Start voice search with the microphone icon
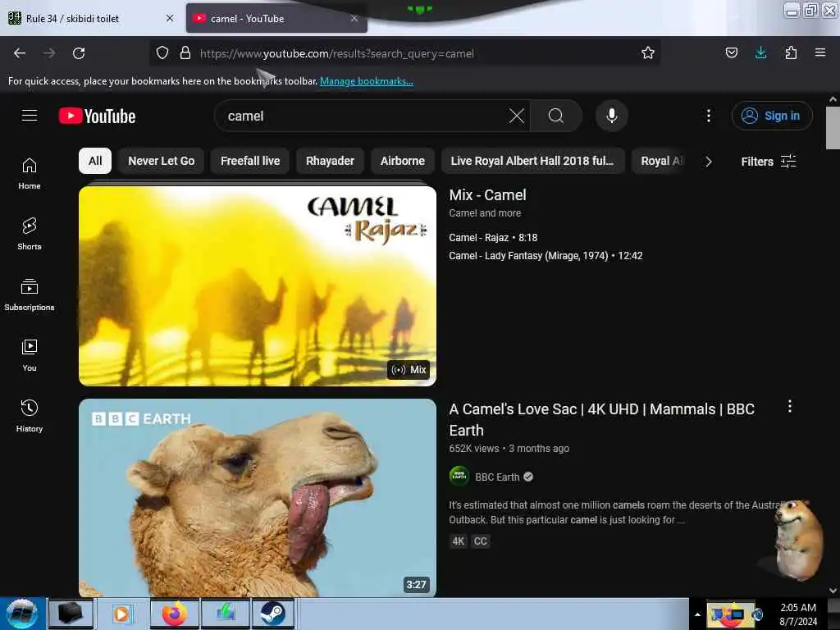The width and height of the screenshot is (840, 630). [612, 116]
